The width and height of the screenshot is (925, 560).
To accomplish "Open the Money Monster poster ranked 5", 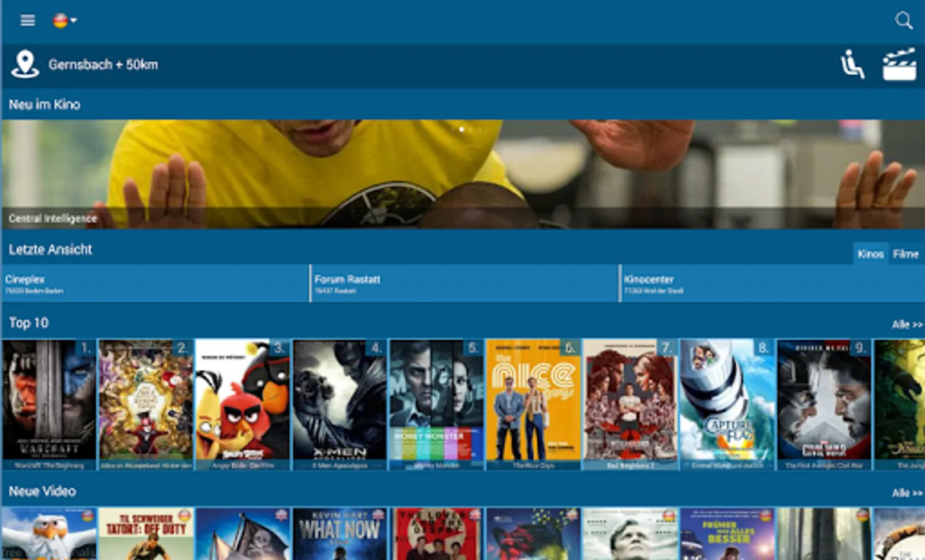I will [436, 404].
